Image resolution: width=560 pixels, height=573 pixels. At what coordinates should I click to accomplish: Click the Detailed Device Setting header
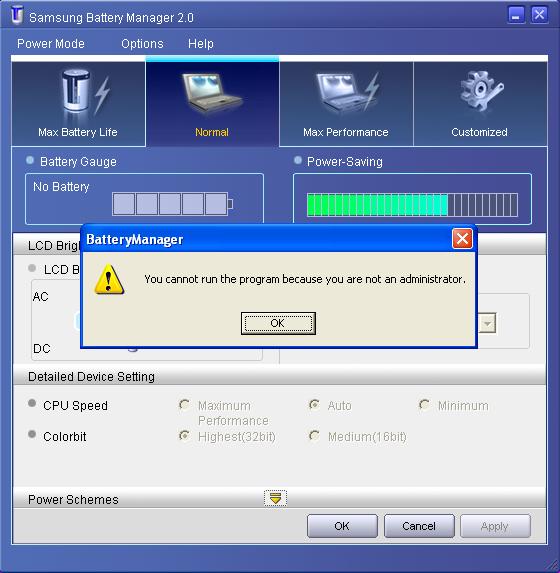[91, 377]
